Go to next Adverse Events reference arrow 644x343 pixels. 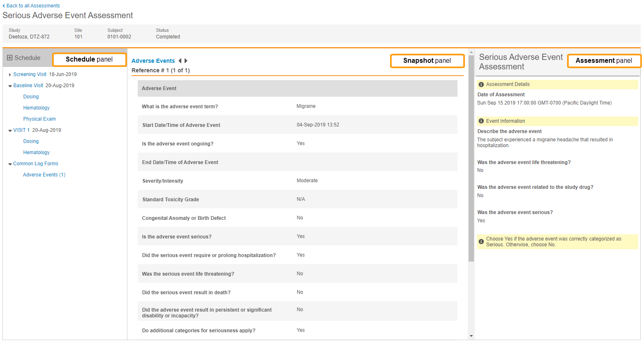186,61
